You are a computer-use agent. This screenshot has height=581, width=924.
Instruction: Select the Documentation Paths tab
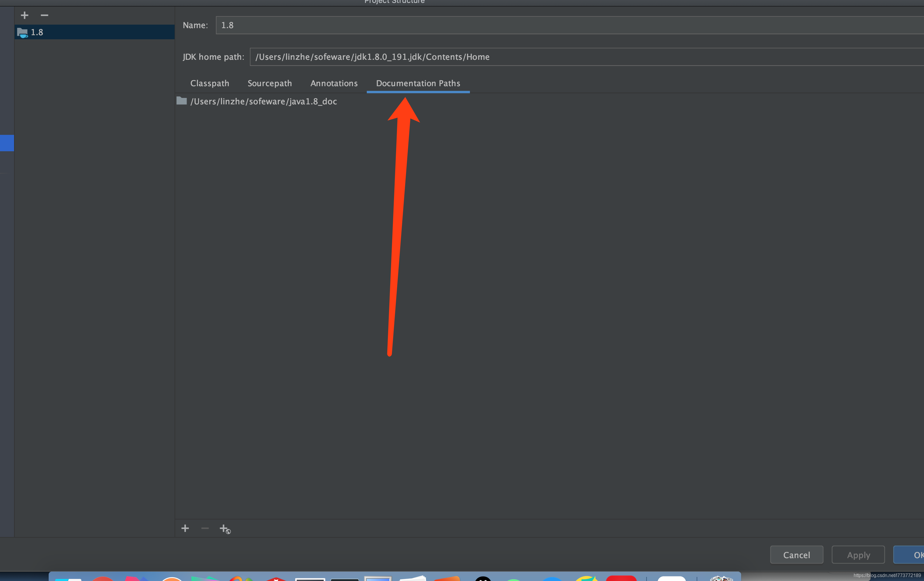click(418, 83)
